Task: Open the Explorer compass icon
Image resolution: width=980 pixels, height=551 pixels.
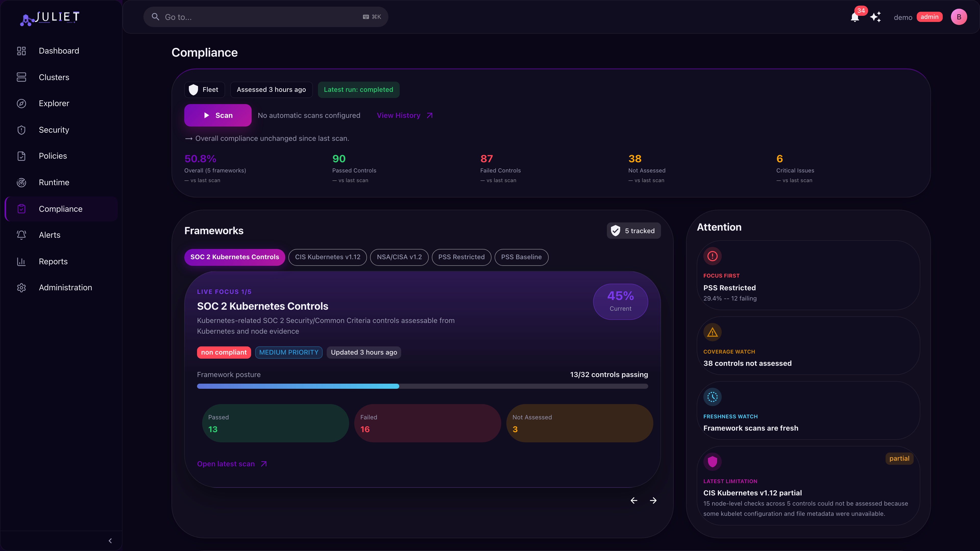Action: (21, 103)
